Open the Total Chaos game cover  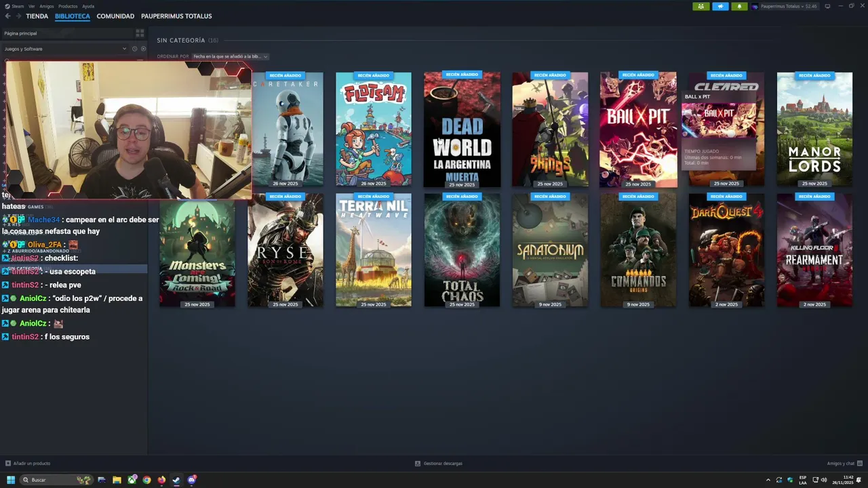click(462, 250)
